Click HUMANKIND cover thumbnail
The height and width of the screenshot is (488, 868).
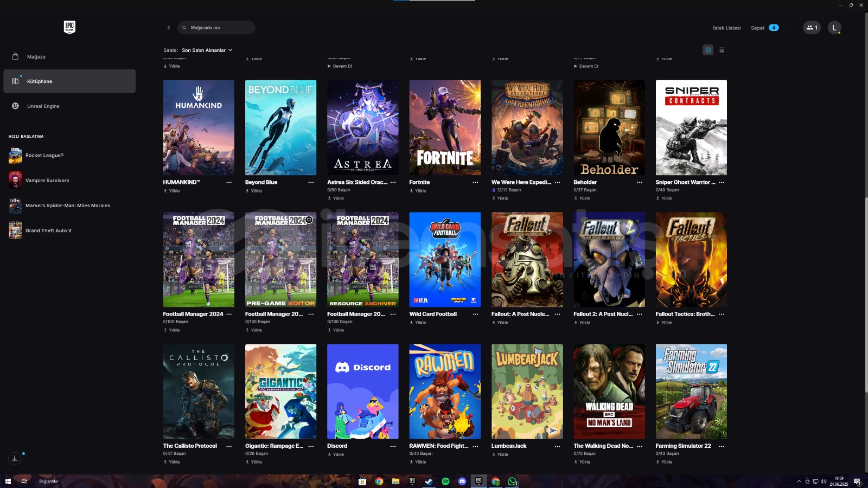(x=199, y=127)
